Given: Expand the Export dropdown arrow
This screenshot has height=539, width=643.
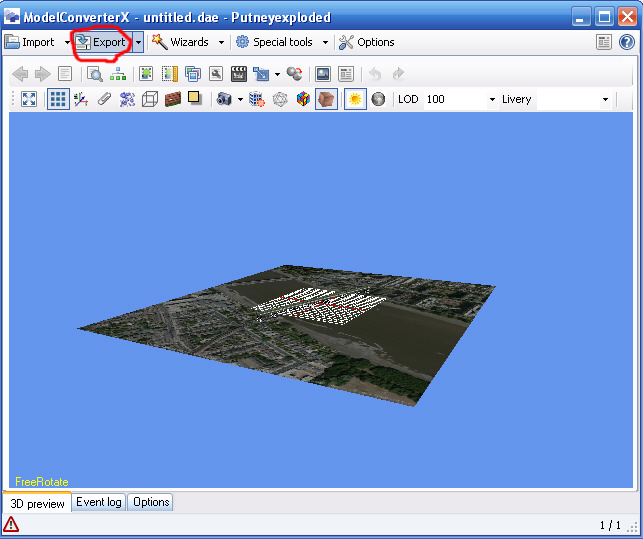Looking at the screenshot, I should [139, 42].
